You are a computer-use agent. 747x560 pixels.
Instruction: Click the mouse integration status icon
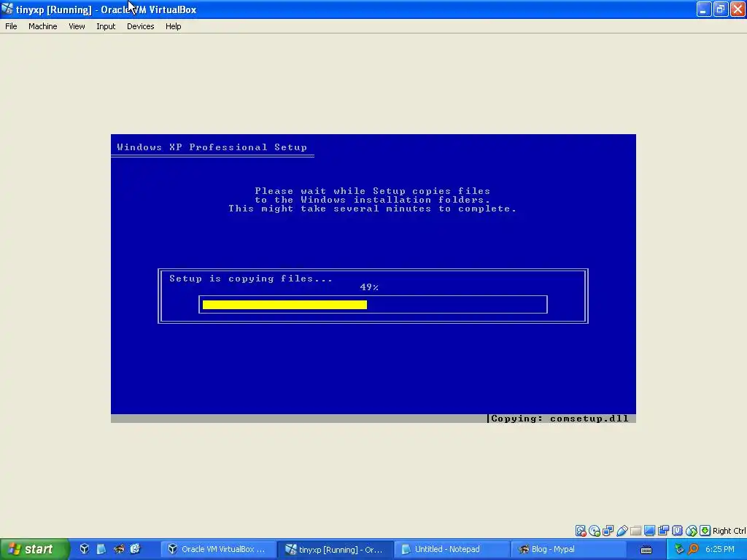pyautogui.click(x=692, y=531)
